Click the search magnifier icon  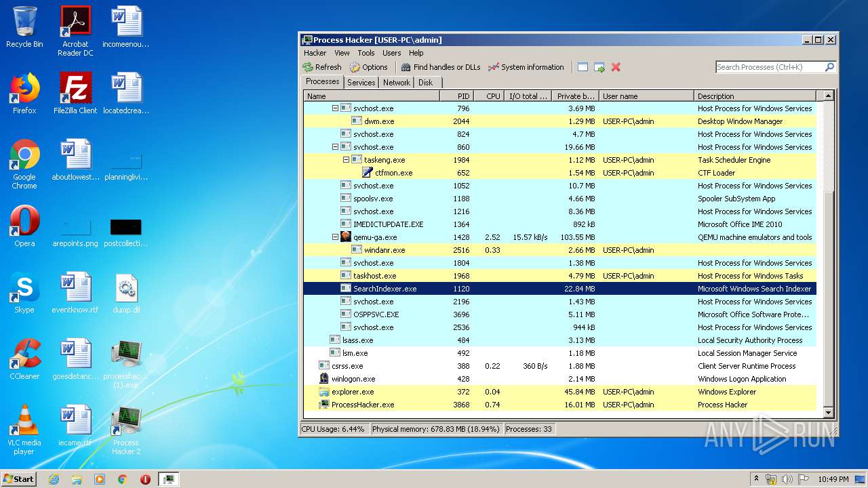(829, 67)
